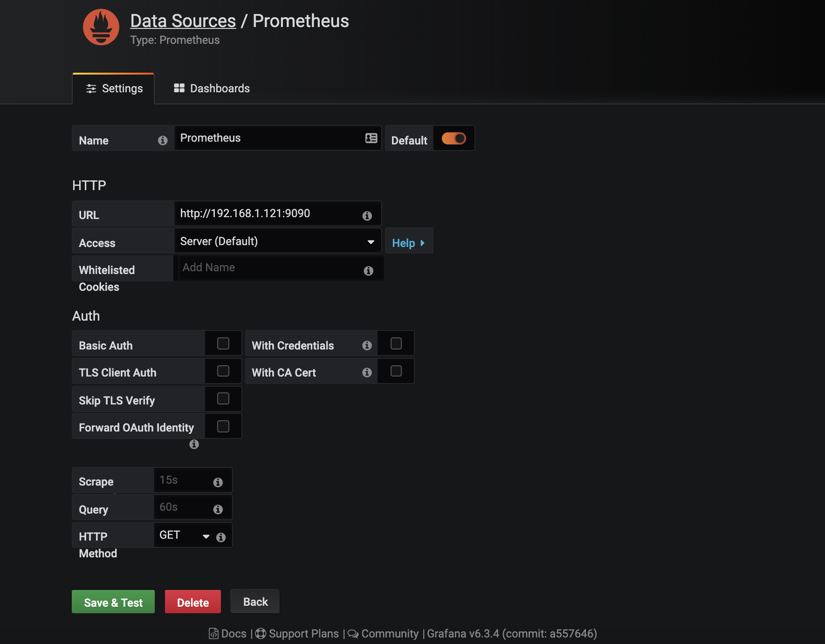Click the "Auth" section heading
Image resolution: width=825 pixels, height=644 pixels.
[x=86, y=316]
